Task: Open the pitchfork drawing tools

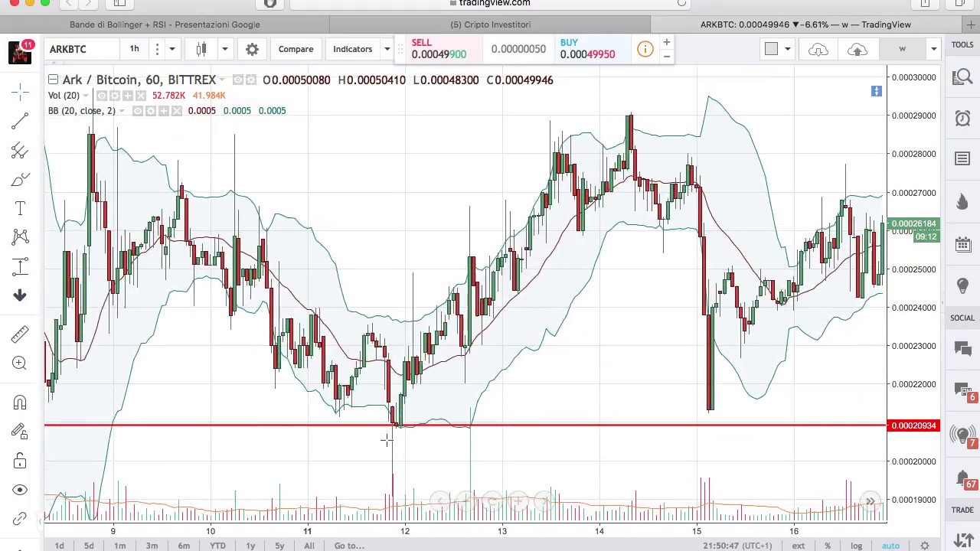Action: tap(20, 150)
